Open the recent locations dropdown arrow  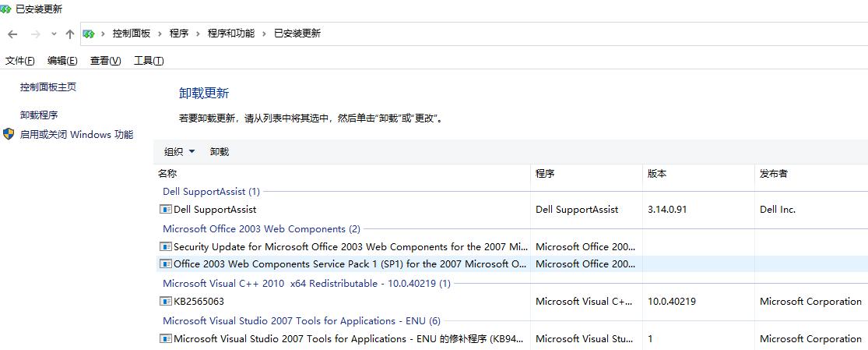(x=54, y=34)
